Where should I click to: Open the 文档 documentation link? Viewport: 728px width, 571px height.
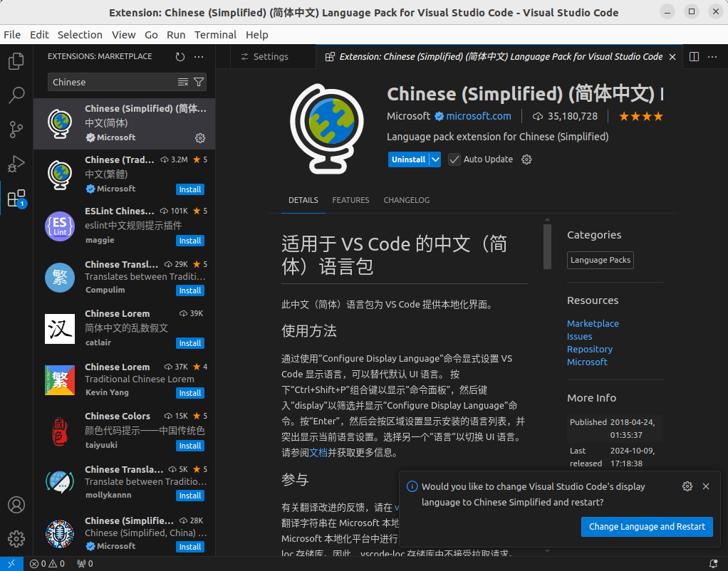click(x=318, y=453)
